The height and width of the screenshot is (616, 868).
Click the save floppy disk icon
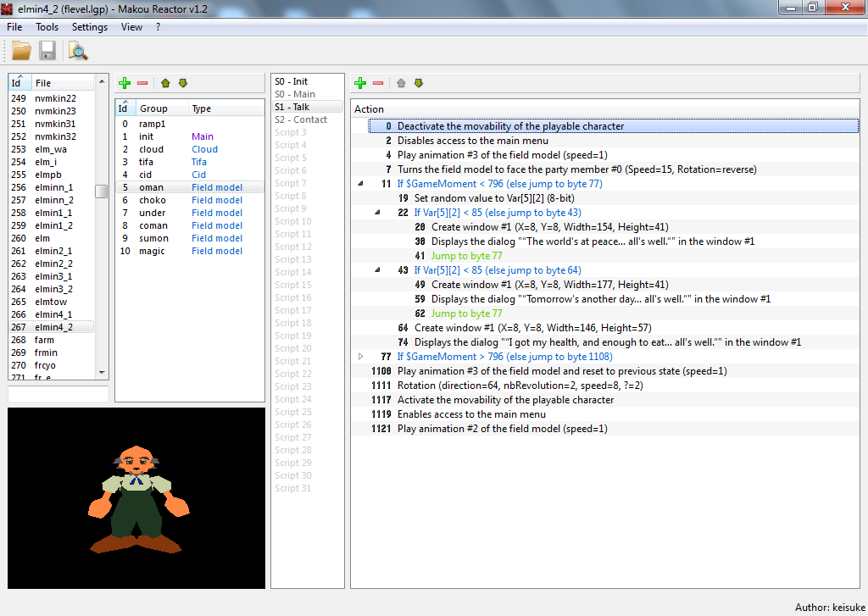click(47, 52)
